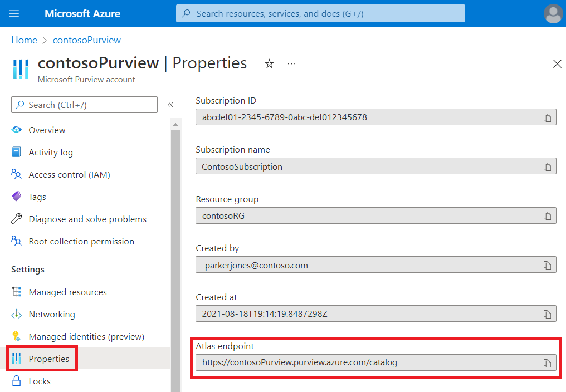Open the account profile avatar

(x=553, y=13)
